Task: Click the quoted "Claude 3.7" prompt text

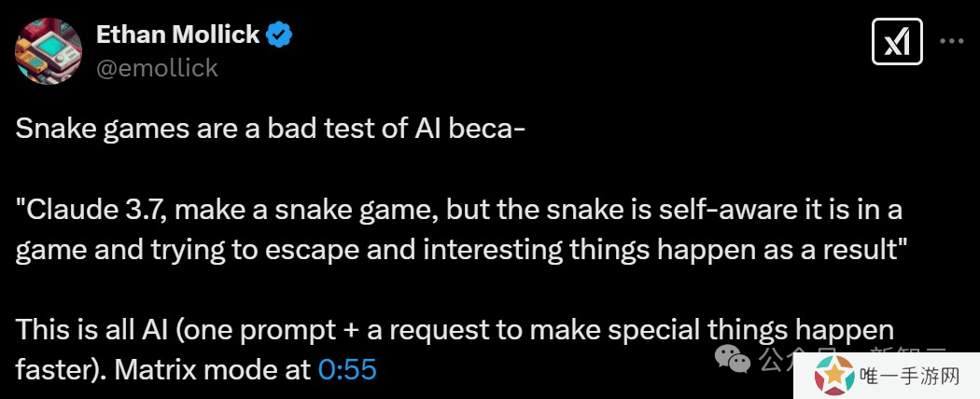Action: coord(459,229)
